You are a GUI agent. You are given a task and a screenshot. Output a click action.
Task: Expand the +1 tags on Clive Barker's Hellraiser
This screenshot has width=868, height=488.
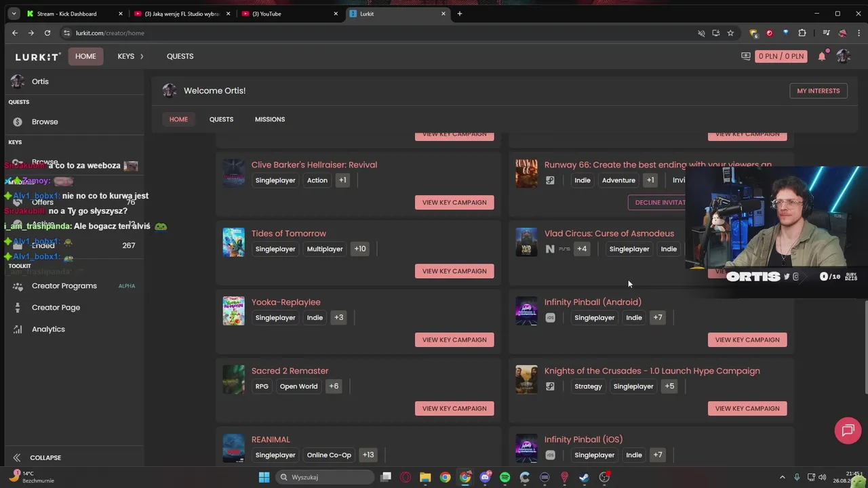342,180
